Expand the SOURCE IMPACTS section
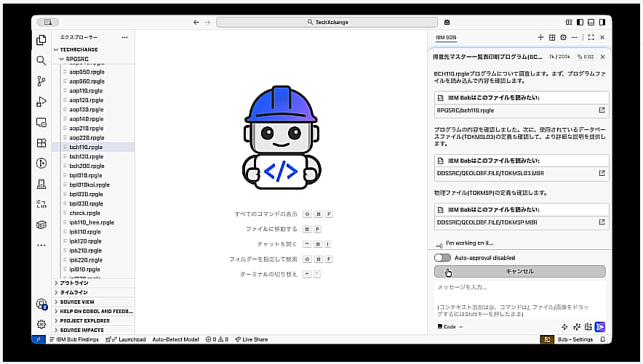Screen dimensions: 643x364 point(94,330)
